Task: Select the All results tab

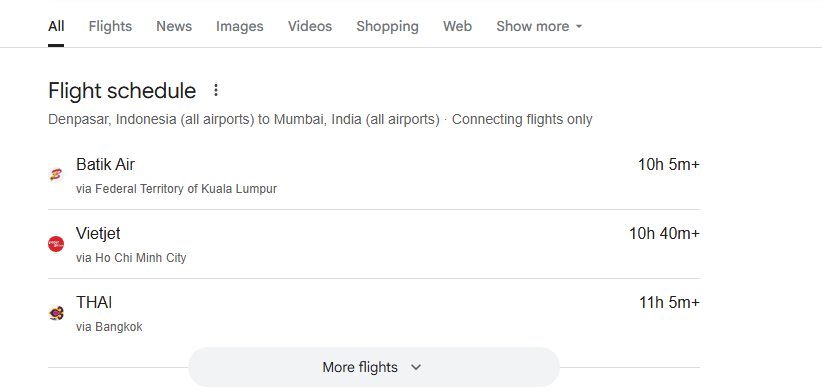Action: [x=56, y=26]
